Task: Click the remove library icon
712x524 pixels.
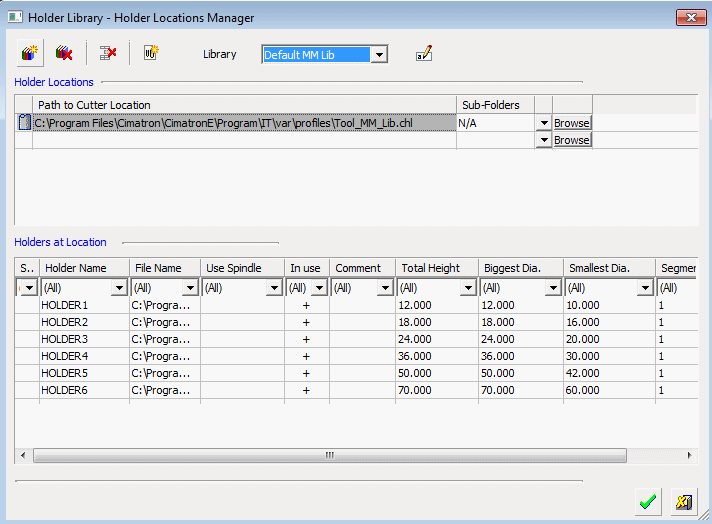Action: [x=64, y=54]
